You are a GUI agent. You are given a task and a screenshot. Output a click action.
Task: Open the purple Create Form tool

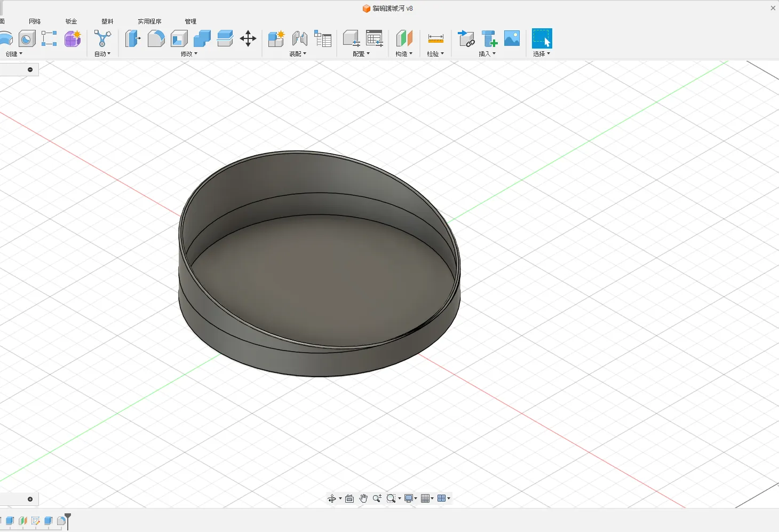coord(73,38)
